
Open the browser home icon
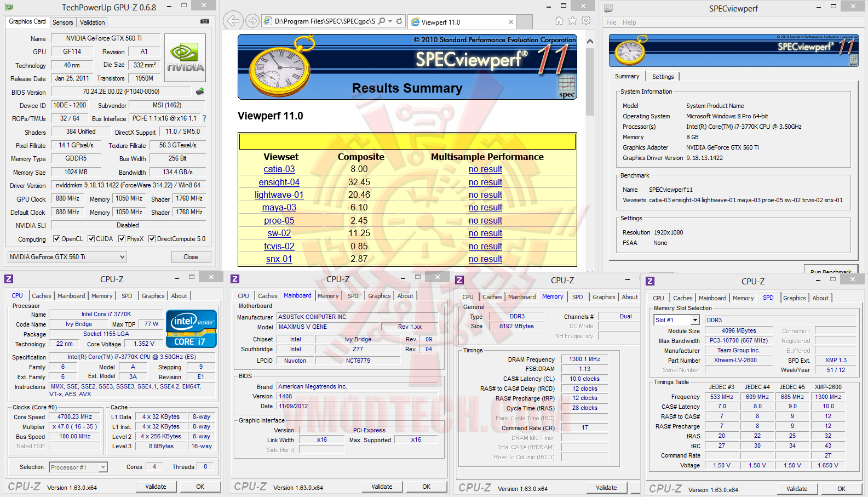click(x=559, y=21)
